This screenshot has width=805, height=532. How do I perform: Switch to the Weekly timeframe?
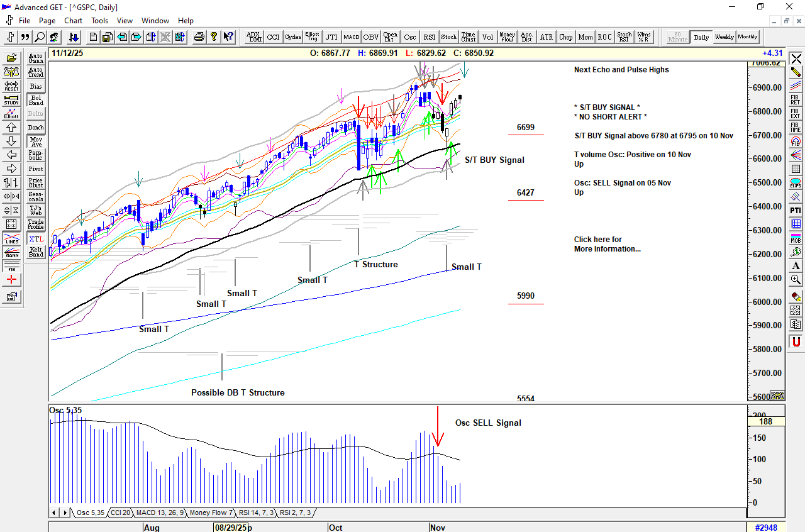pos(724,37)
